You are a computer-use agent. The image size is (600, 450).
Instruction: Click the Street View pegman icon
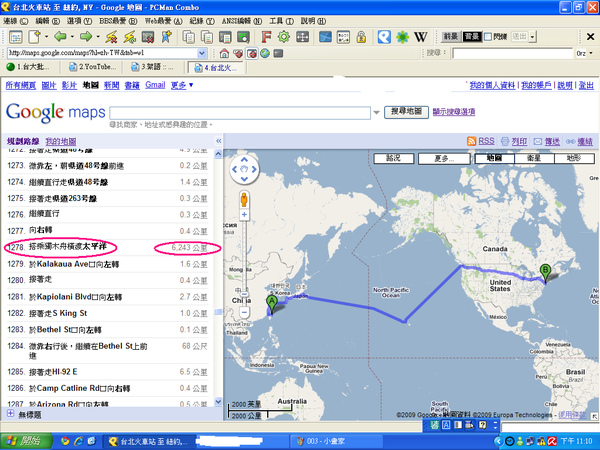point(244,200)
